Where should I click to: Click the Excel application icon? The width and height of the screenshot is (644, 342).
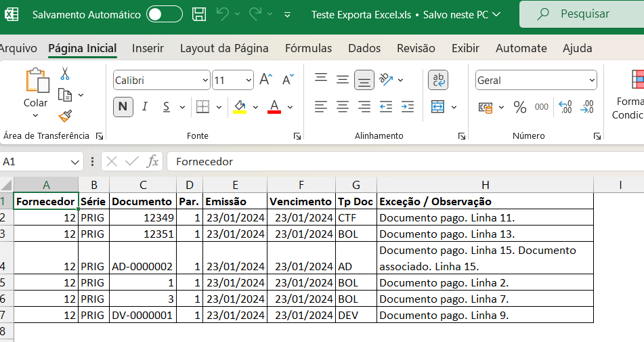pyautogui.click(x=11, y=14)
